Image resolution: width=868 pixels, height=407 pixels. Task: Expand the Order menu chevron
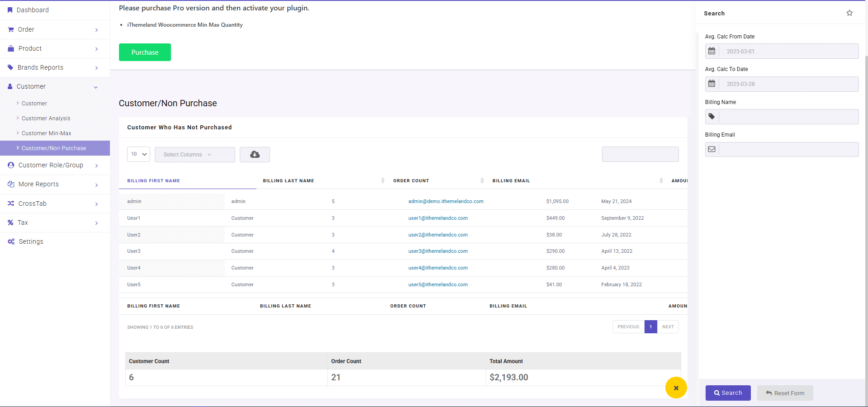(x=96, y=30)
